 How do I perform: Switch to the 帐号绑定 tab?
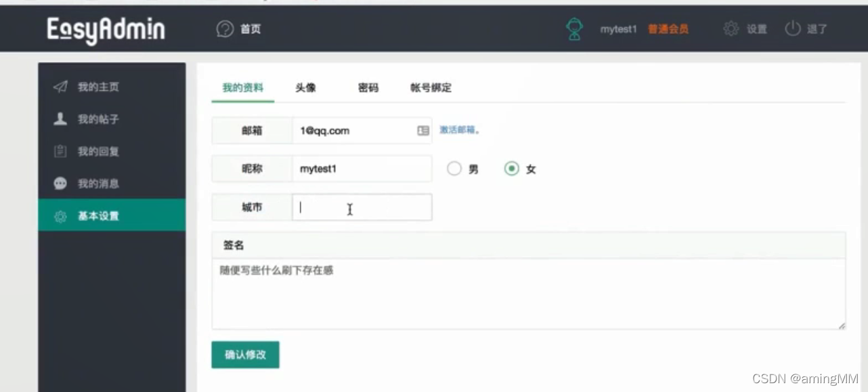432,87
